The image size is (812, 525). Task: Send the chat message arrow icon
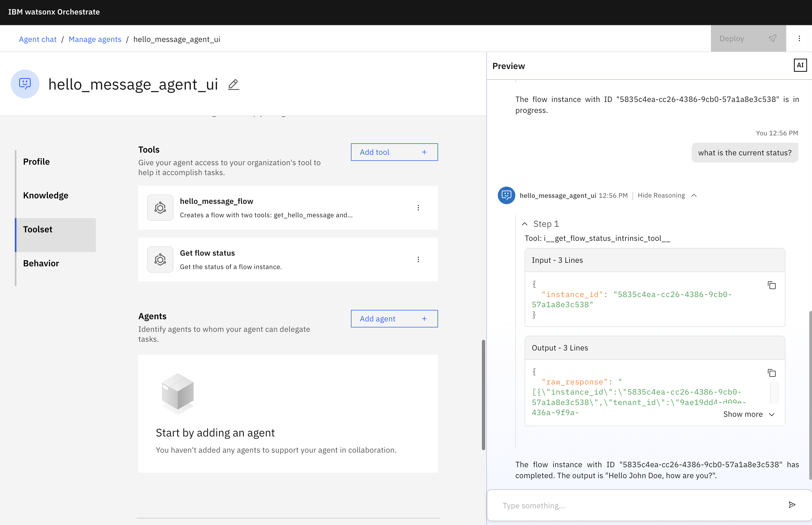click(x=792, y=505)
